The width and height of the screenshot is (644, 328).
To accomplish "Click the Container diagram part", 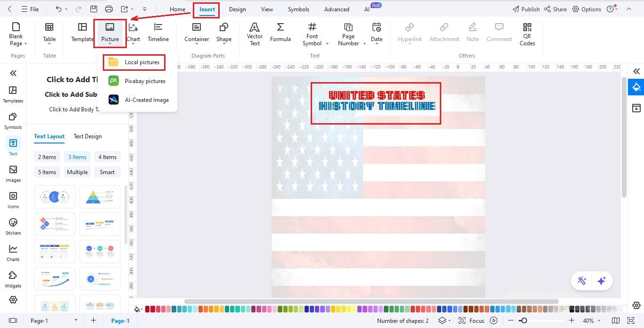I will pyautogui.click(x=197, y=33).
